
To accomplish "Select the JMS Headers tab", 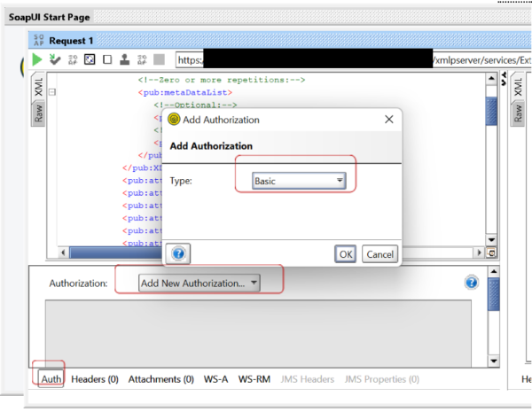I will [x=307, y=379].
